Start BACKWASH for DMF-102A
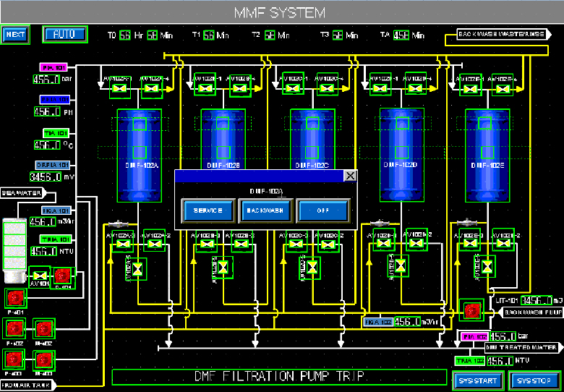 (265, 210)
